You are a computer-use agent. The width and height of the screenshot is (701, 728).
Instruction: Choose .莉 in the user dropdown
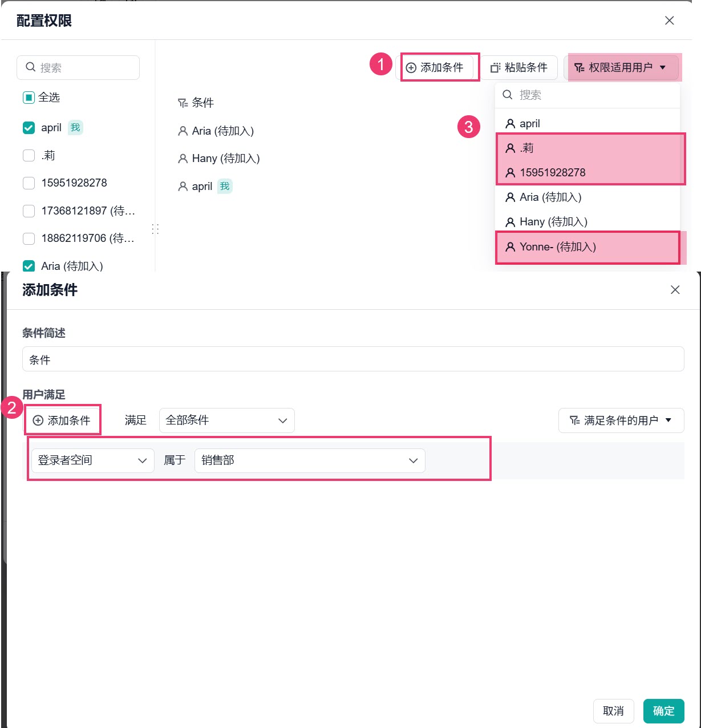(x=587, y=148)
